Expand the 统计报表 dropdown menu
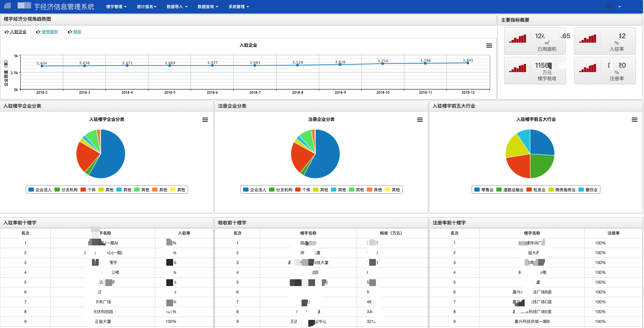Screen dimensions: 644x328 (x=146, y=7)
